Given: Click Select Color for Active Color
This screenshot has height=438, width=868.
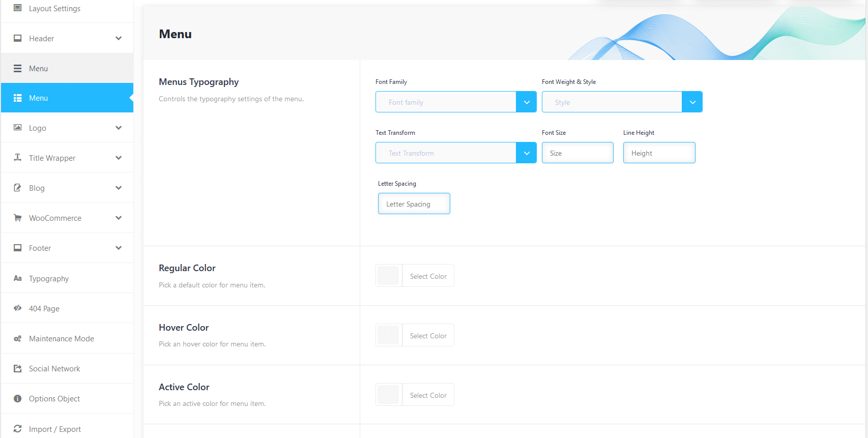Looking at the screenshot, I should click(428, 395).
